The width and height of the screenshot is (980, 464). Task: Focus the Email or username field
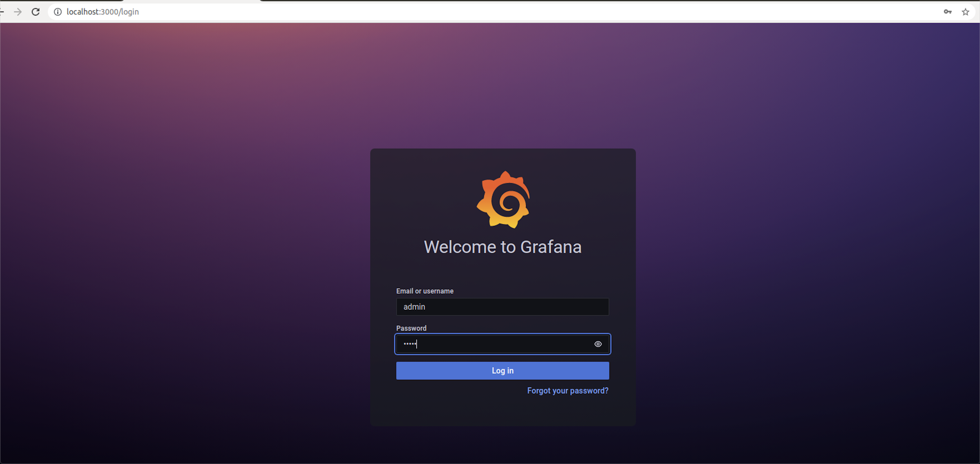(x=503, y=307)
